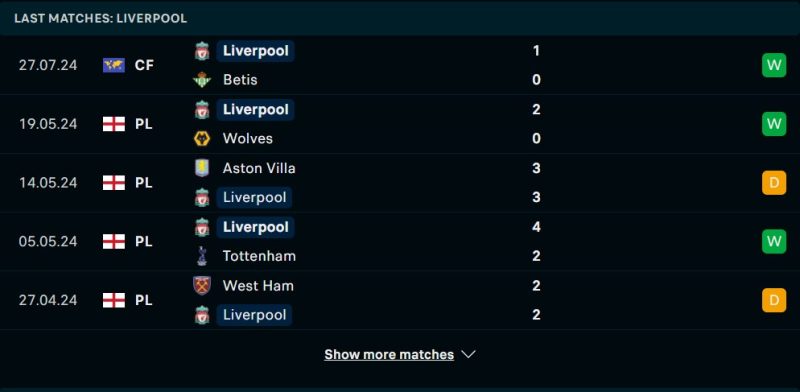This screenshot has width=800, height=392.
Task: Click the Last Matches: Liverpool header
Action: pyautogui.click(x=101, y=18)
